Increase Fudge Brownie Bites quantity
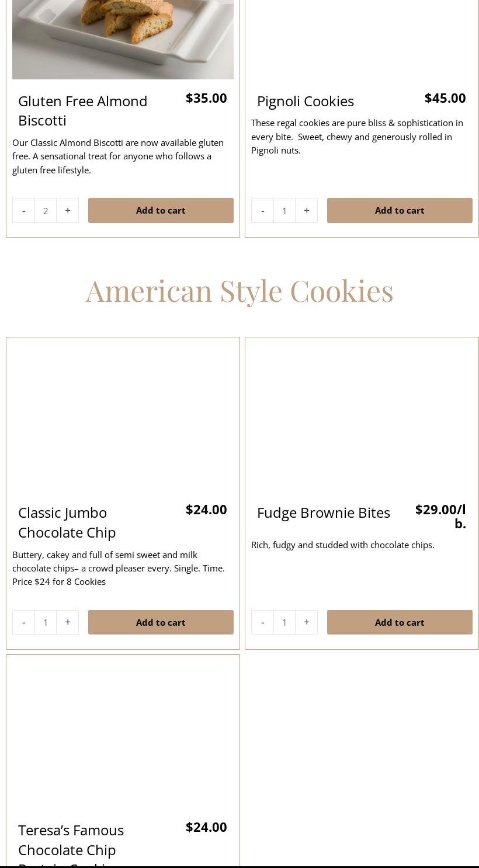This screenshot has width=479, height=868. tap(307, 622)
